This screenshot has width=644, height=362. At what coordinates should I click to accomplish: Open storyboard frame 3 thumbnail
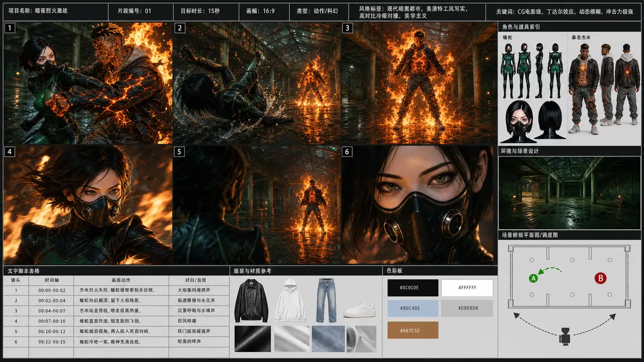point(419,83)
